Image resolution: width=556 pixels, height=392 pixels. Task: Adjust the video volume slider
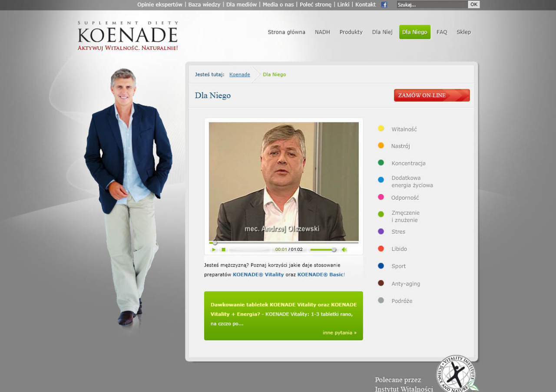[323, 250]
